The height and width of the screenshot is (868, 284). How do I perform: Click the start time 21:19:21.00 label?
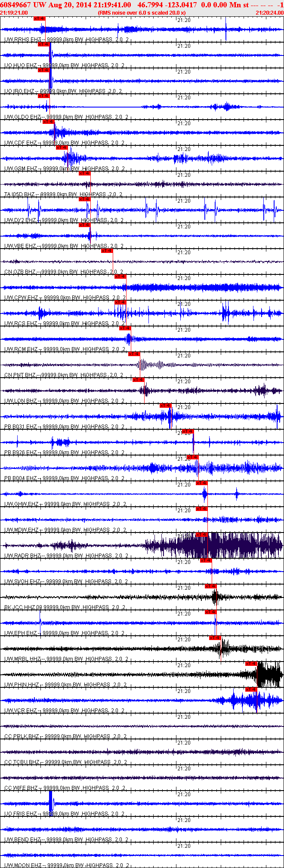point(14,13)
